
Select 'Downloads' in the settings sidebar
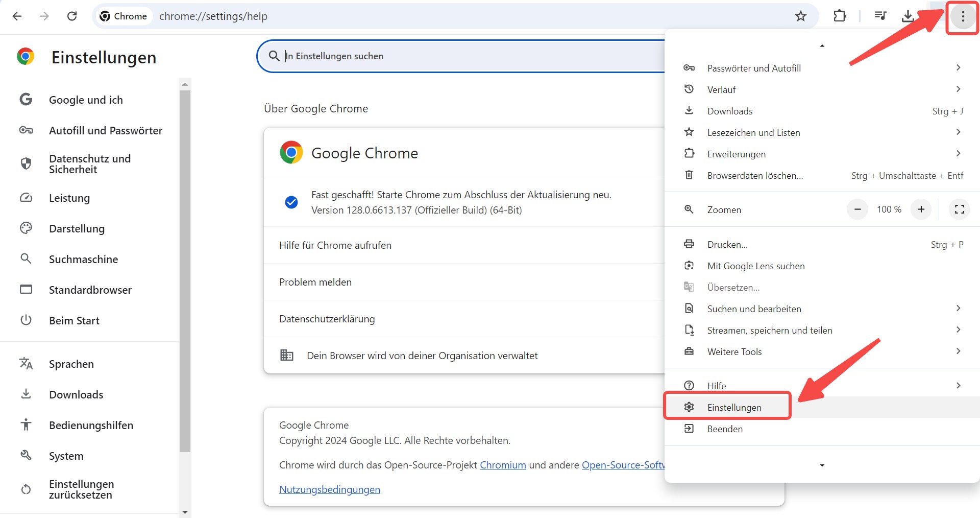90,394
